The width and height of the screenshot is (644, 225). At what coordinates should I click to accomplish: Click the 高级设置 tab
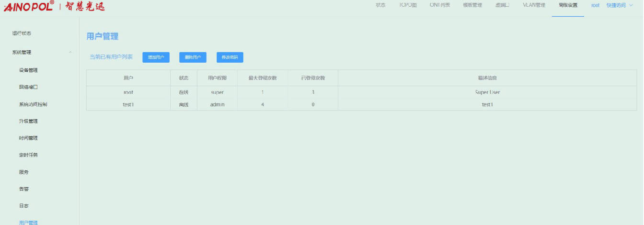pyautogui.click(x=568, y=5)
